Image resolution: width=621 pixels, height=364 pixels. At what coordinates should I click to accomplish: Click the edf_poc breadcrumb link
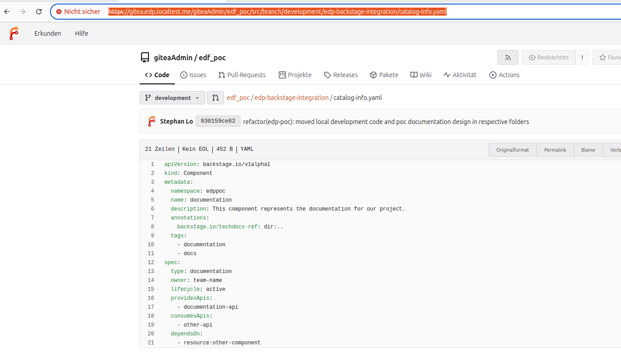(238, 98)
